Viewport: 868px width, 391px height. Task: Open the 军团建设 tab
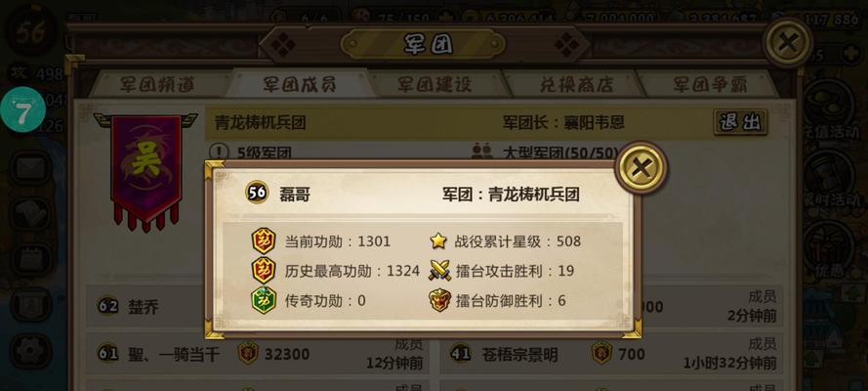click(x=434, y=85)
